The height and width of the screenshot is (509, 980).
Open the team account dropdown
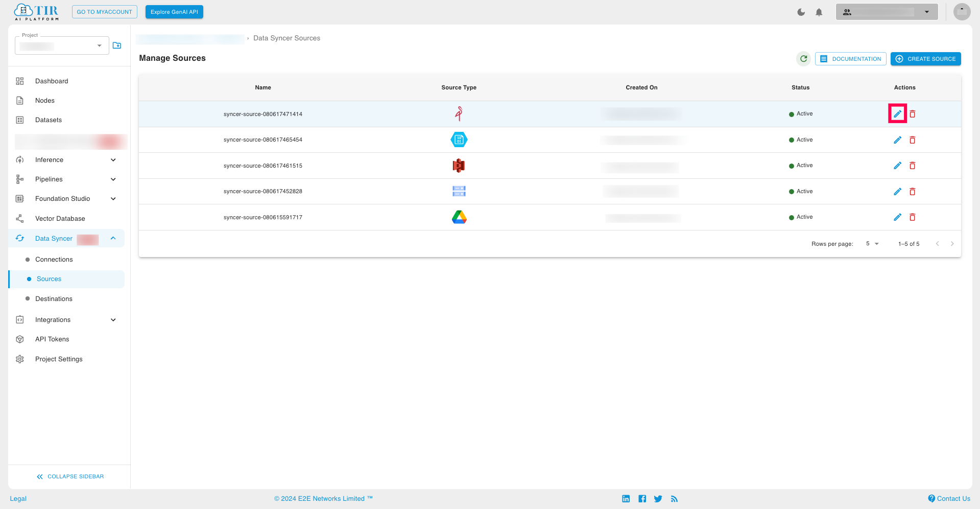point(887,12)
